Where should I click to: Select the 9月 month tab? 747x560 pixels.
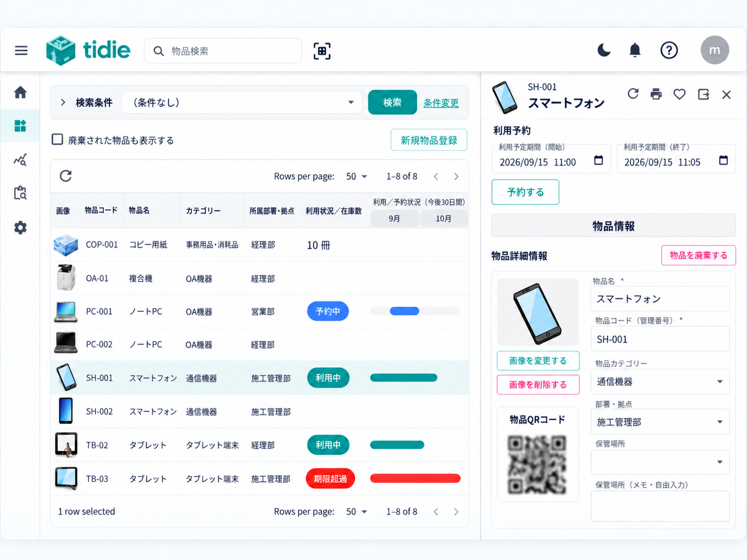pos(394,219)
